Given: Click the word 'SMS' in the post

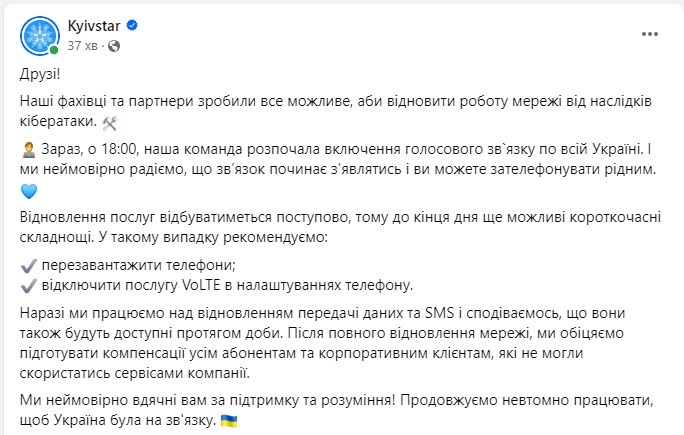Looking at the screenshot, I should pos(439,313).
